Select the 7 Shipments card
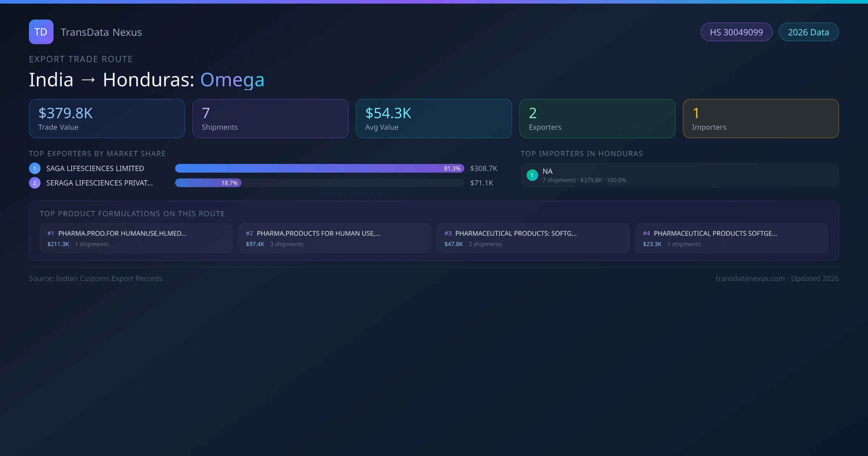The height and width of the screenshot is (456, 868). [270, 119]
